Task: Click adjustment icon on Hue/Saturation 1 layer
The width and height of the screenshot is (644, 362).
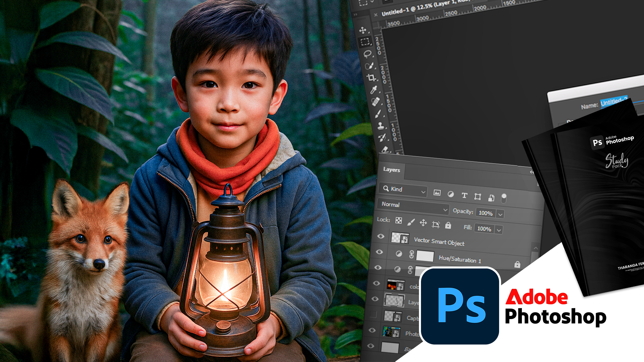Action: pos(399,254)
